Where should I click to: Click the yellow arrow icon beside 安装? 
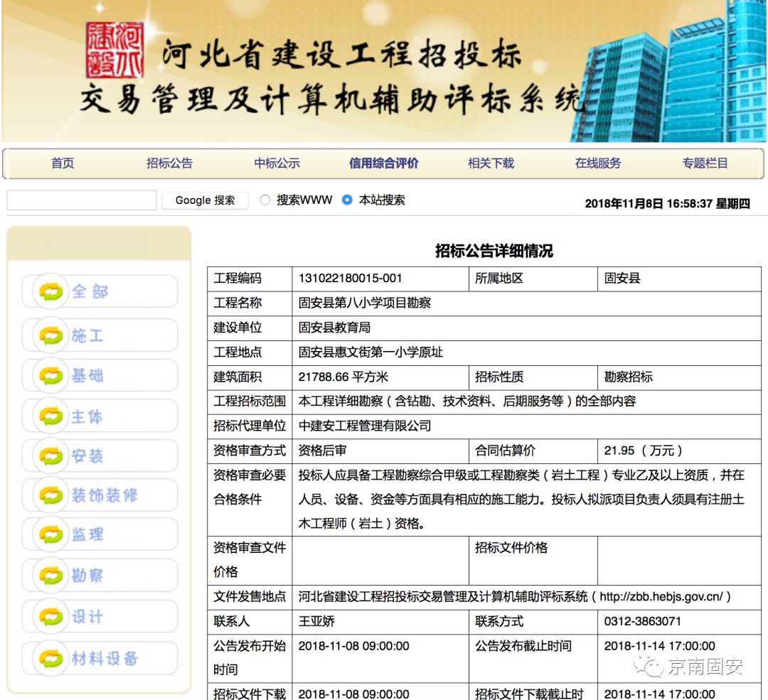point(51,456)
